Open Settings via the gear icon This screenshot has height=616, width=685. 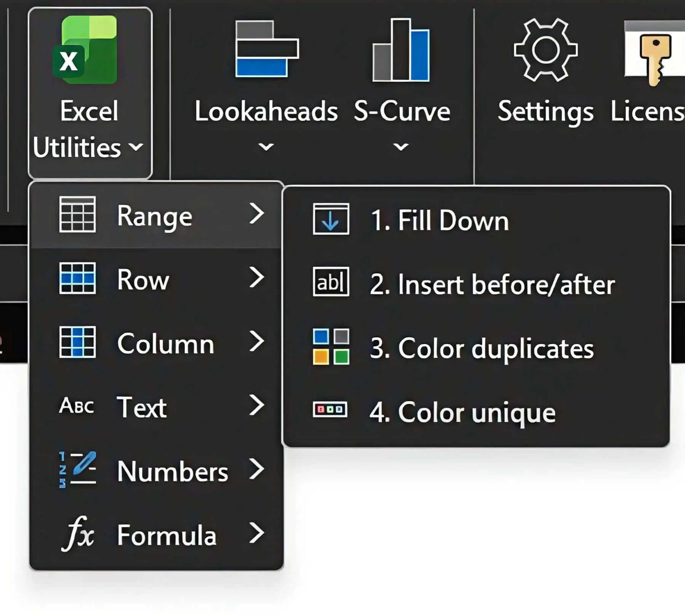click(545, 50)
